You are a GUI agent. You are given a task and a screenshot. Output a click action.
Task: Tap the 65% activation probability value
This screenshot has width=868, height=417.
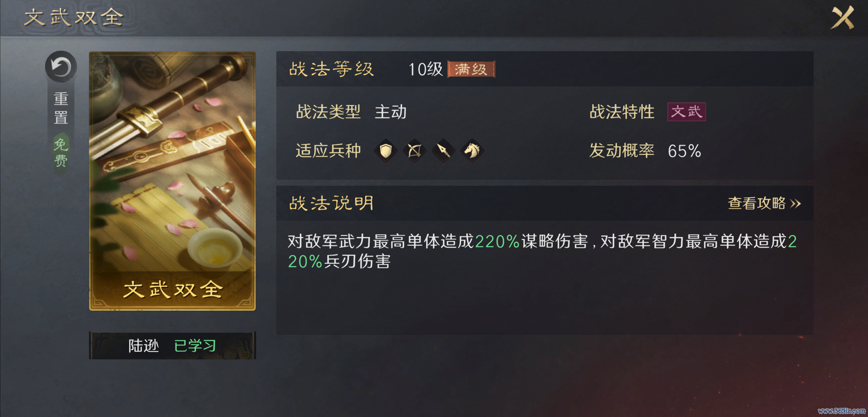(684, 151)
